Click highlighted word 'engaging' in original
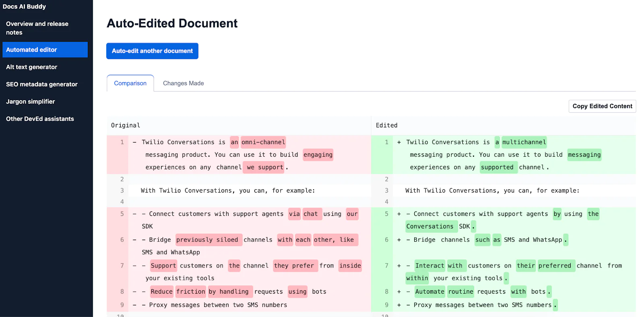The image size is (644, 317). (318, 155)
